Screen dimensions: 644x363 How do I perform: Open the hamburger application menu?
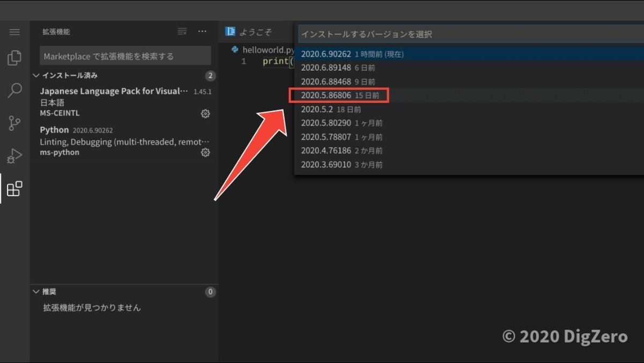pyautogui.click(x=14, y=32)
